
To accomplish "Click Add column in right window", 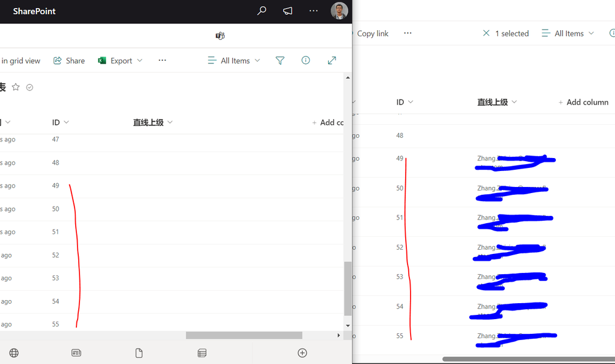I will tap(583, 102).
